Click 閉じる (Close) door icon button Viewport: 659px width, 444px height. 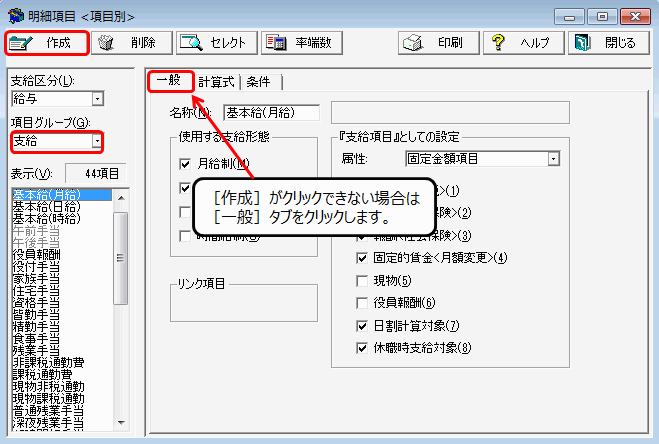point(605,43)
